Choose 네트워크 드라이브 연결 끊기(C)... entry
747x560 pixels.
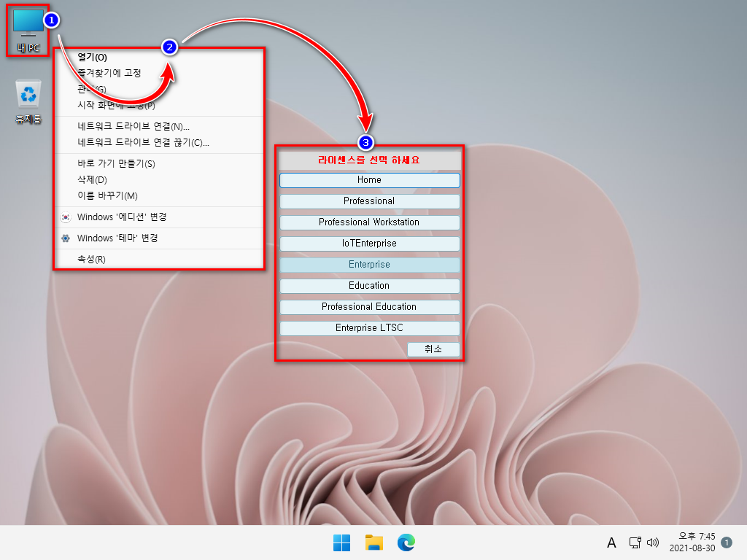coord(159,142)
